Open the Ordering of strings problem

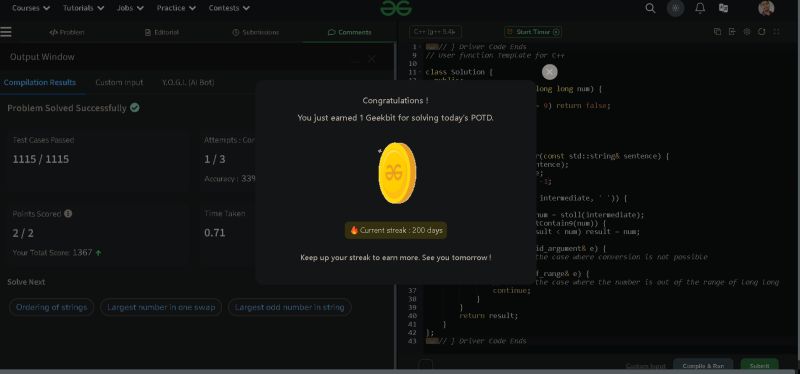coord(52,307)
